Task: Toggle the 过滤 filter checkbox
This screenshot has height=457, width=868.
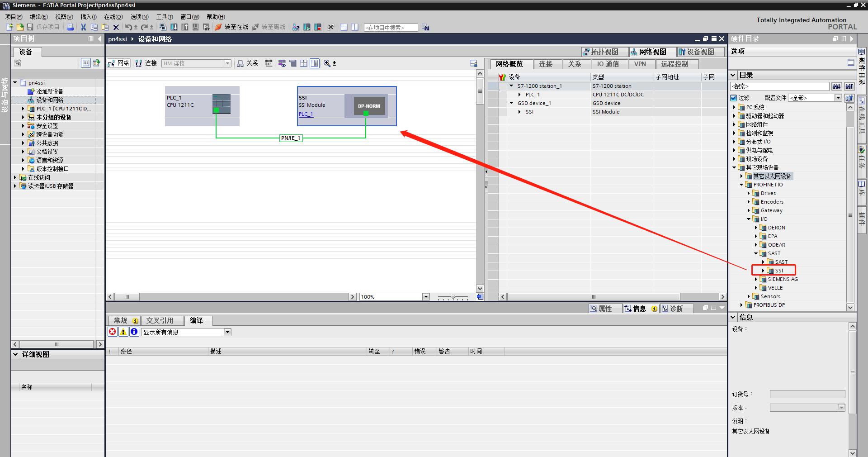Action: (734, 98)
